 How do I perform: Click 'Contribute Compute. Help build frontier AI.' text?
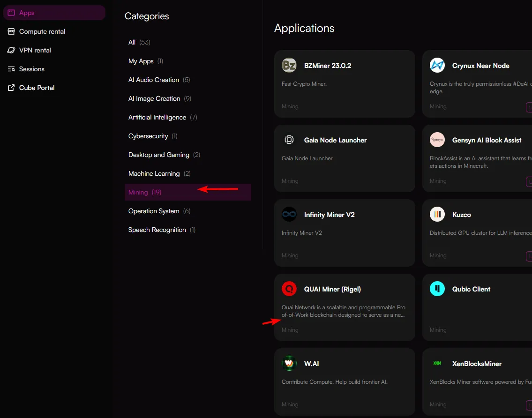point(334,382)
